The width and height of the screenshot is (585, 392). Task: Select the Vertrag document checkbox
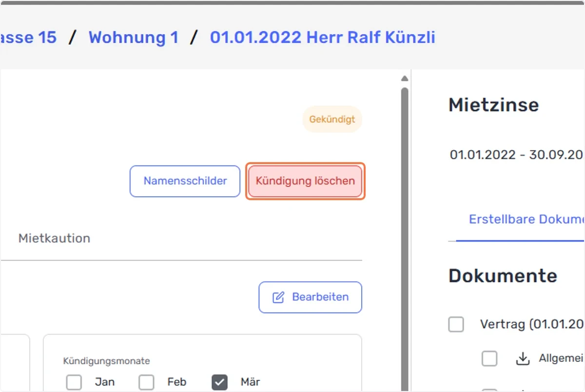point(456,324)
